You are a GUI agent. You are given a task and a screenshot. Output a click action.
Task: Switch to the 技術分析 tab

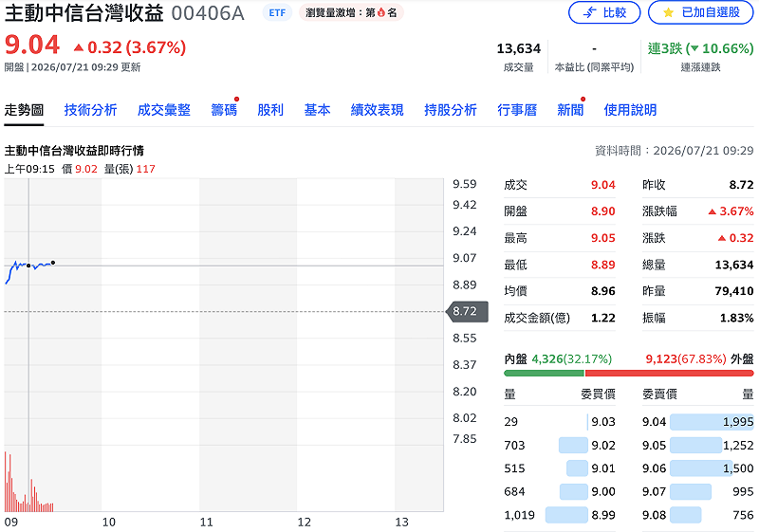tap(90, 110)
